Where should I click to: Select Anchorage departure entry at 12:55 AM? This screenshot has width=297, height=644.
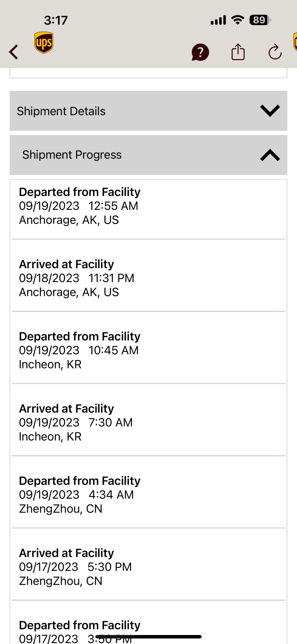79,206
